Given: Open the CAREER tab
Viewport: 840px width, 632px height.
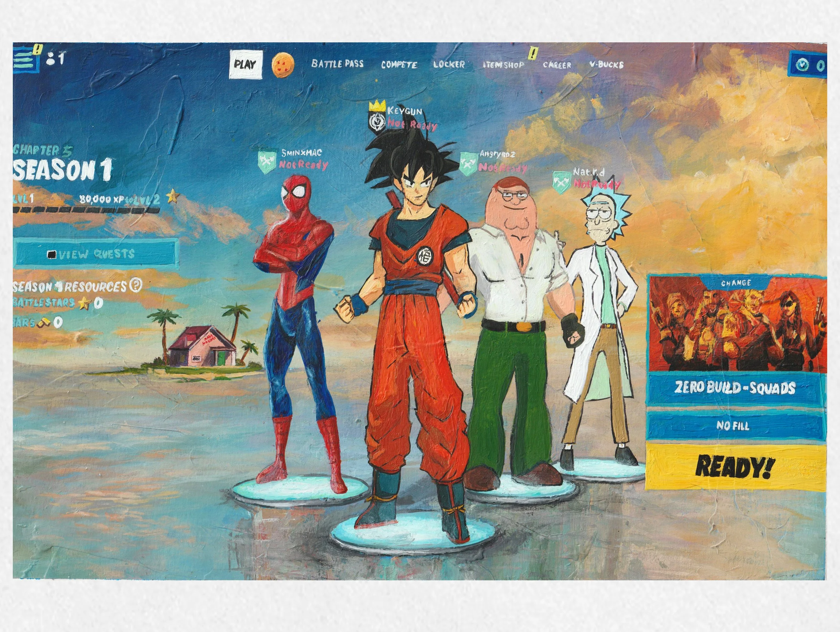Looking at the screenshot, I should click(x=557, y=65).
